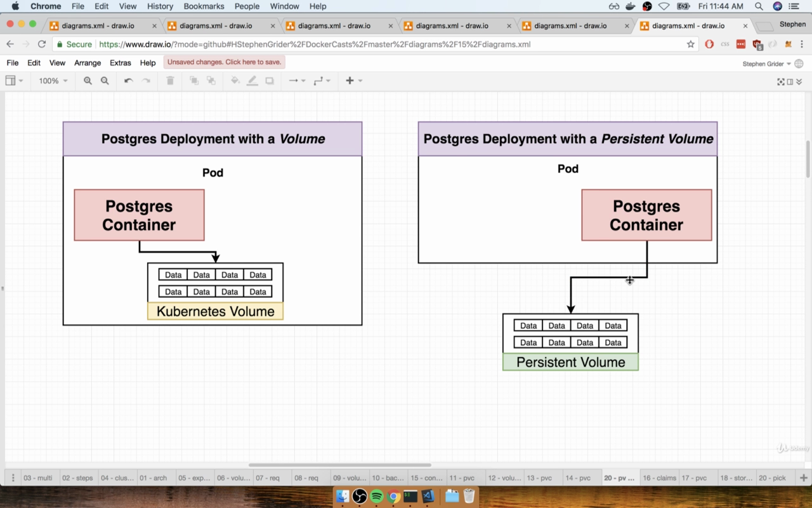Open the draw.io Help menu
The width and height of the screenshot is (812, 508).
(148, 63)
